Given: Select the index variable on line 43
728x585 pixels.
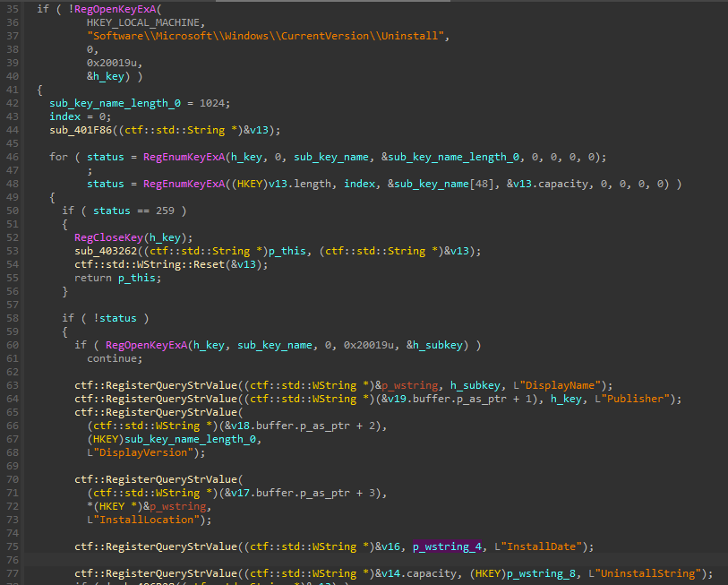Looking at the screenshot, I should point(65,116).
